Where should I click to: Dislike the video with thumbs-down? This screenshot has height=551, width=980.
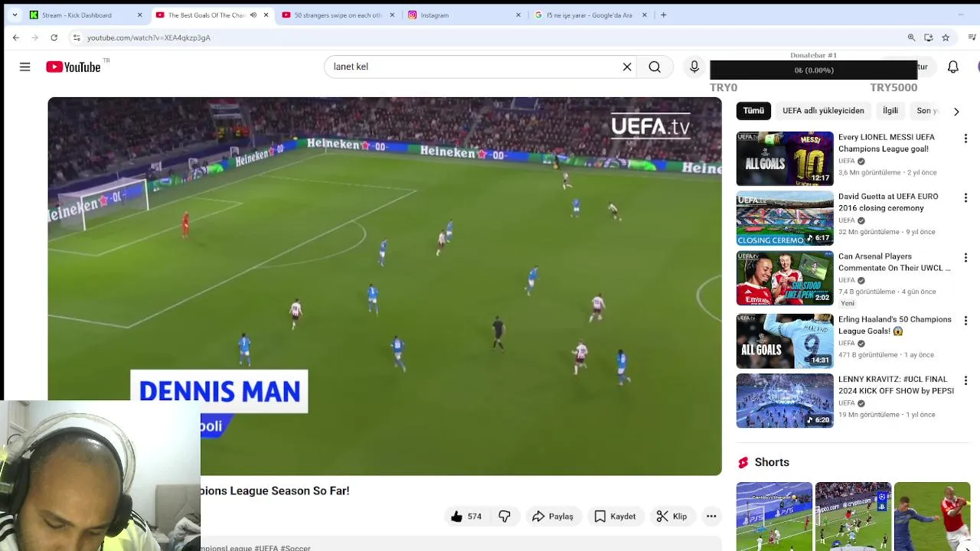505,517
